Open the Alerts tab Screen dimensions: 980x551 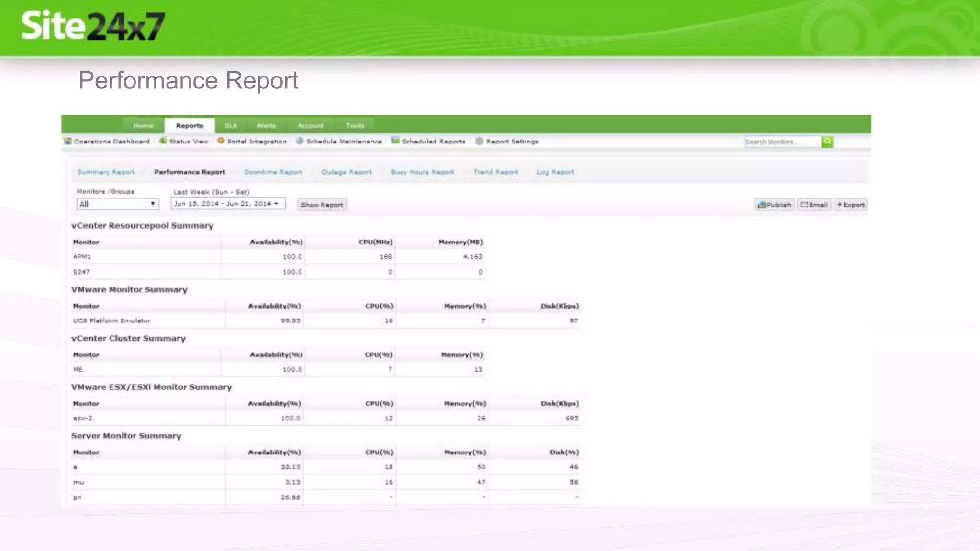point(266,126)
